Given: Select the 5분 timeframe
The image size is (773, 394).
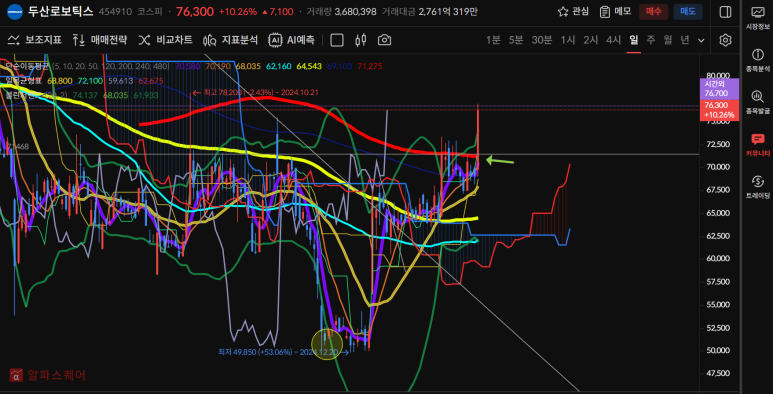Looking at the screenshot, I should [516, 40].
